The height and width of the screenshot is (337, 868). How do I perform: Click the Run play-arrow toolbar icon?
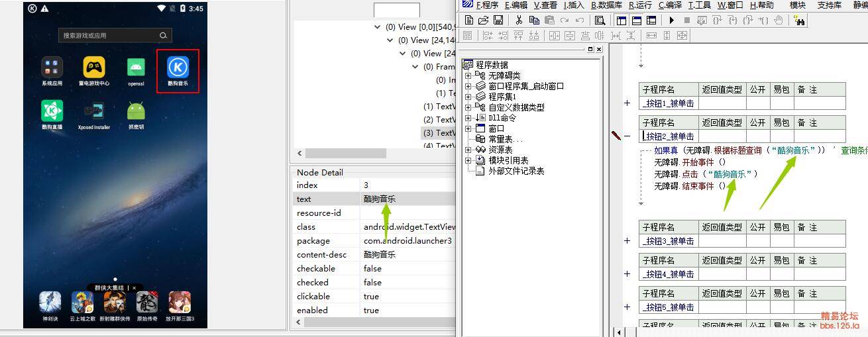[x=671, y=21]
